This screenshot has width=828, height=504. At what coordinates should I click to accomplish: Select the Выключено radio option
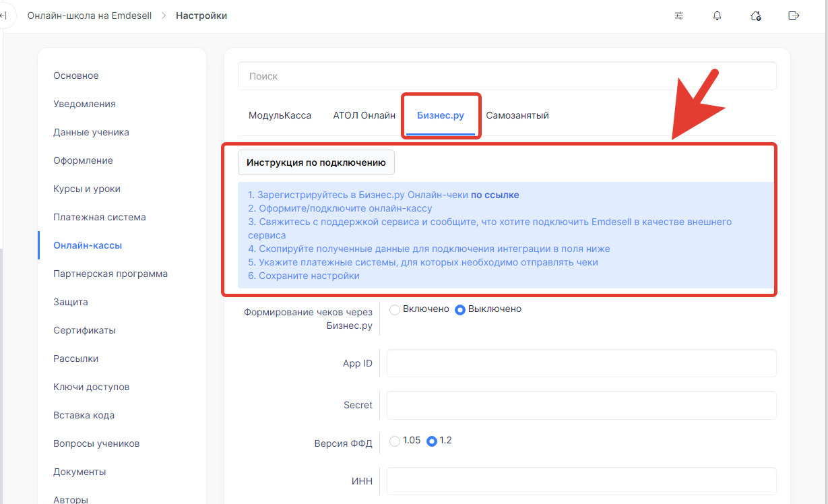(460, 309)
